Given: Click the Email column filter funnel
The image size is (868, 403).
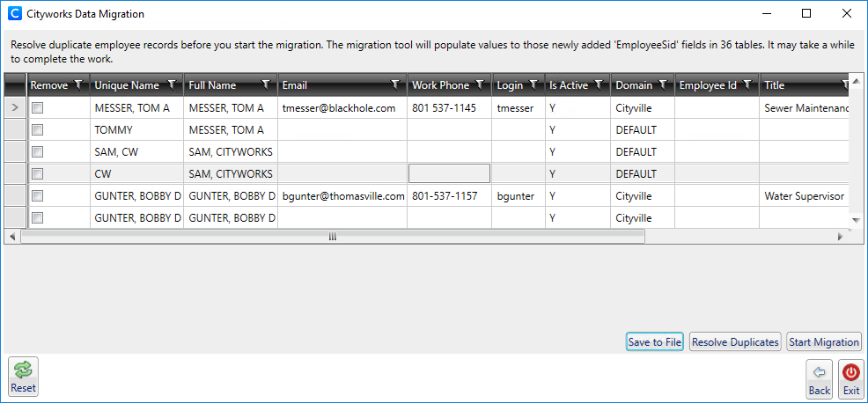Looking at the screenshot, I should tap(395, 85).
